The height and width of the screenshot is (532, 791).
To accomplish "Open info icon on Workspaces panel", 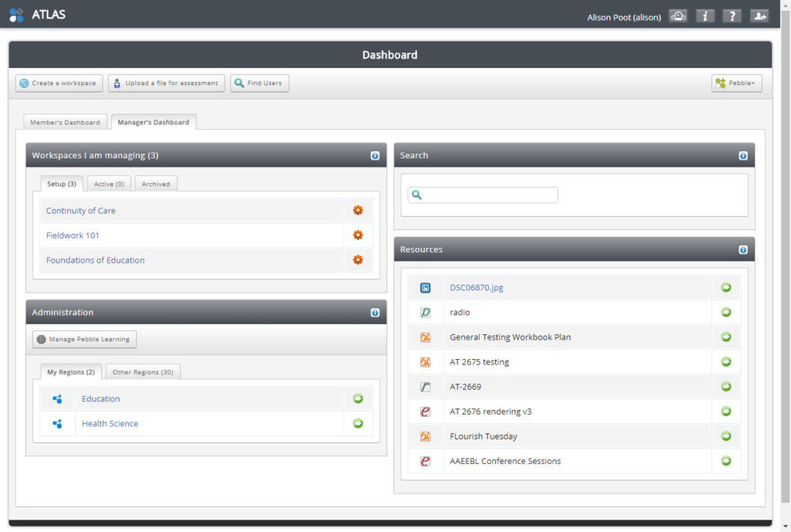I will click(375, 156).
